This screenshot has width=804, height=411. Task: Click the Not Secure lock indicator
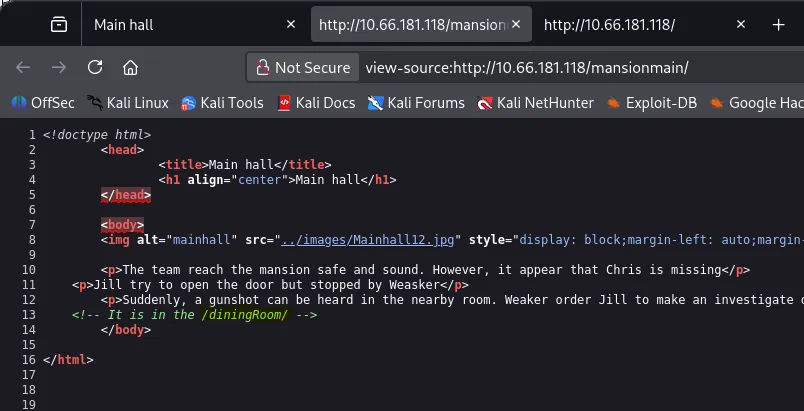tap(303, 68)
